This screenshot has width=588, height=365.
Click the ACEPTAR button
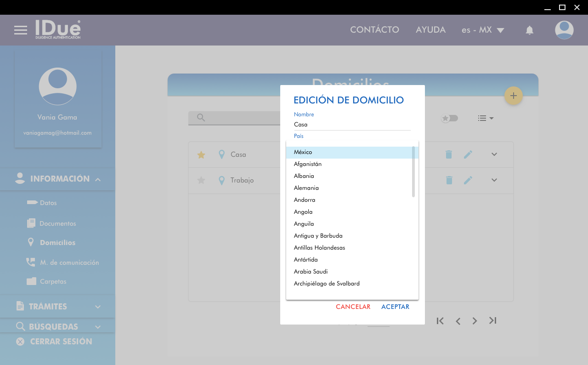(x=395, y=307)
